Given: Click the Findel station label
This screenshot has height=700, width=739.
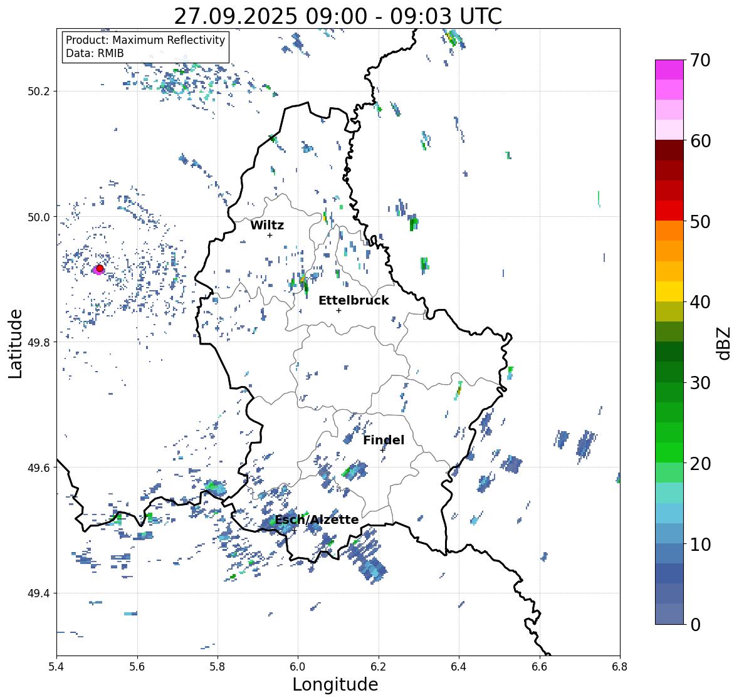Looking at the screenshot, I should point(384,440).
